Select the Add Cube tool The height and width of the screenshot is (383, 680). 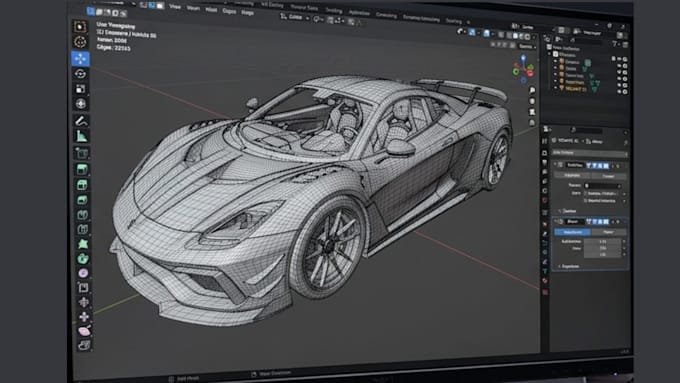(x=82, y=153)
